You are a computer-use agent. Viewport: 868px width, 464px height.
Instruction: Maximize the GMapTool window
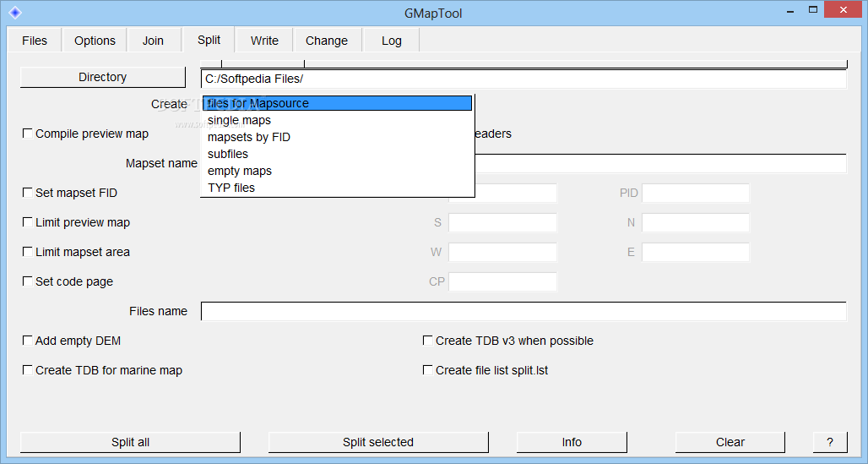coord(812,10)
